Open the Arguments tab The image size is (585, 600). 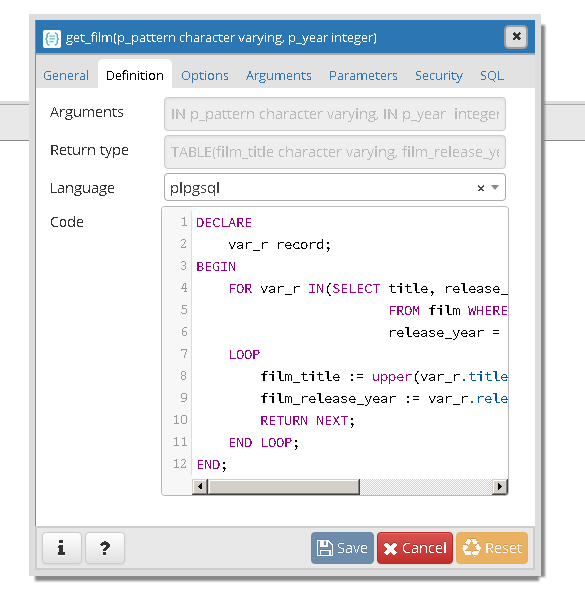coord(279,75)
